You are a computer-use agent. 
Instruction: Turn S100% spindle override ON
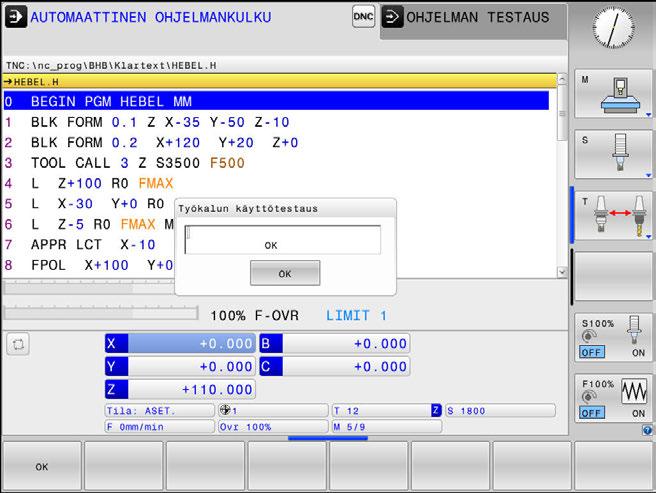pyautogui.click(x=638, y=353)
